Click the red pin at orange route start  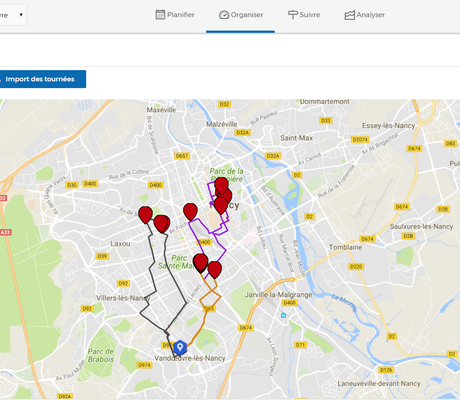(215, 269)
